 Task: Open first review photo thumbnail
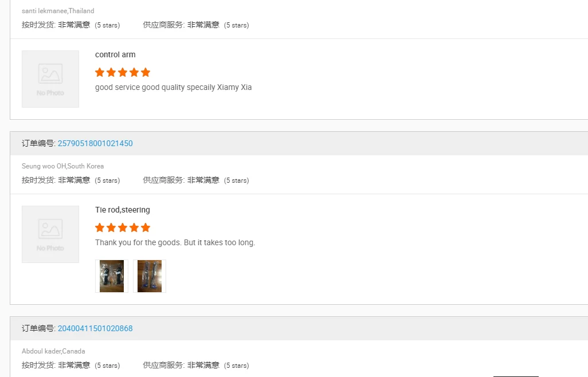pos(112,276)
